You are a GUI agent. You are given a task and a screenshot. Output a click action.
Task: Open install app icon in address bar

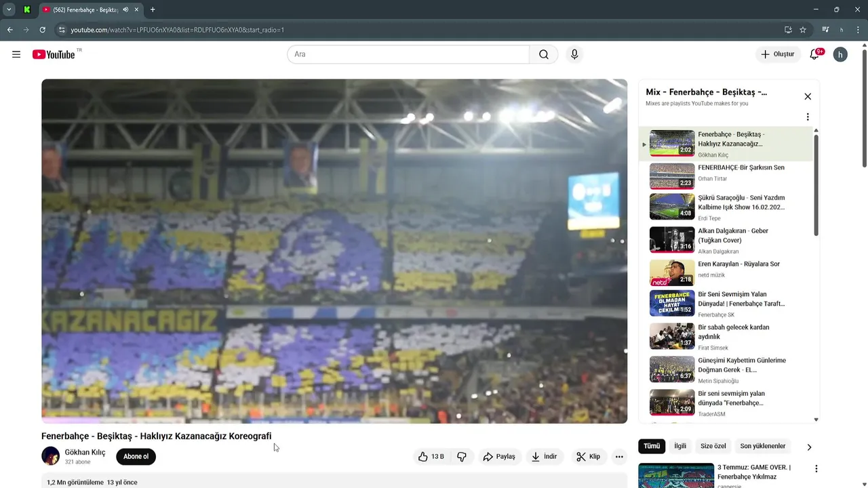coord(788,30)
